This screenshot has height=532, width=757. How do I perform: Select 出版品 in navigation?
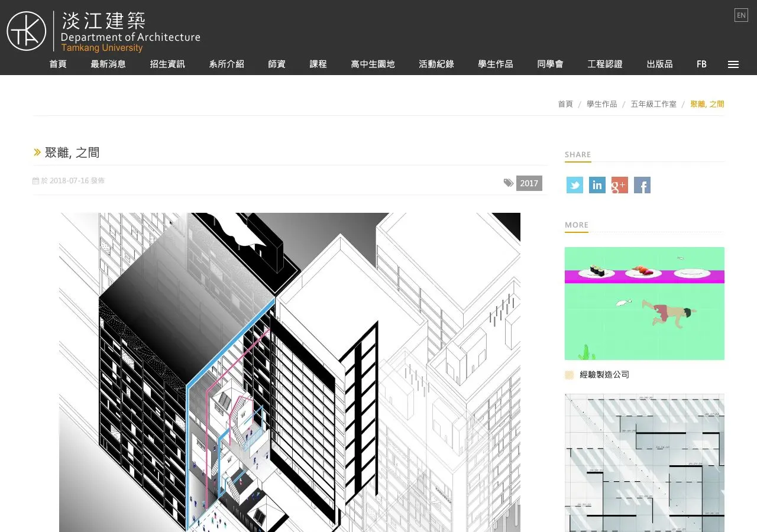[x=660, y=64]
